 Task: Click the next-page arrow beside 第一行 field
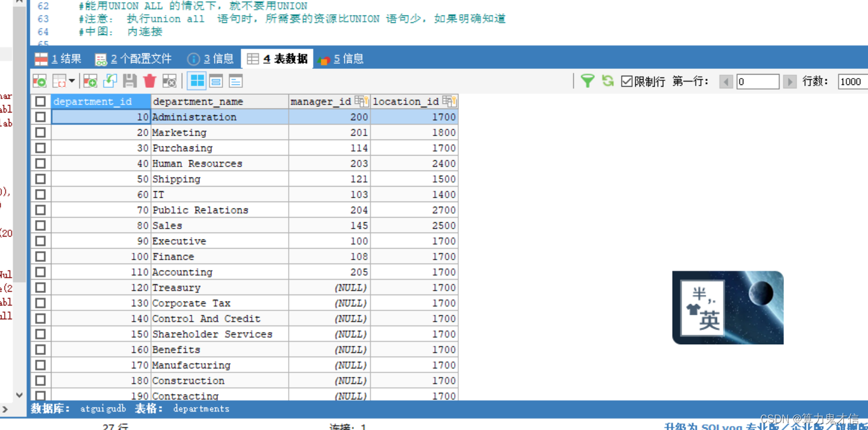[789, 81]
